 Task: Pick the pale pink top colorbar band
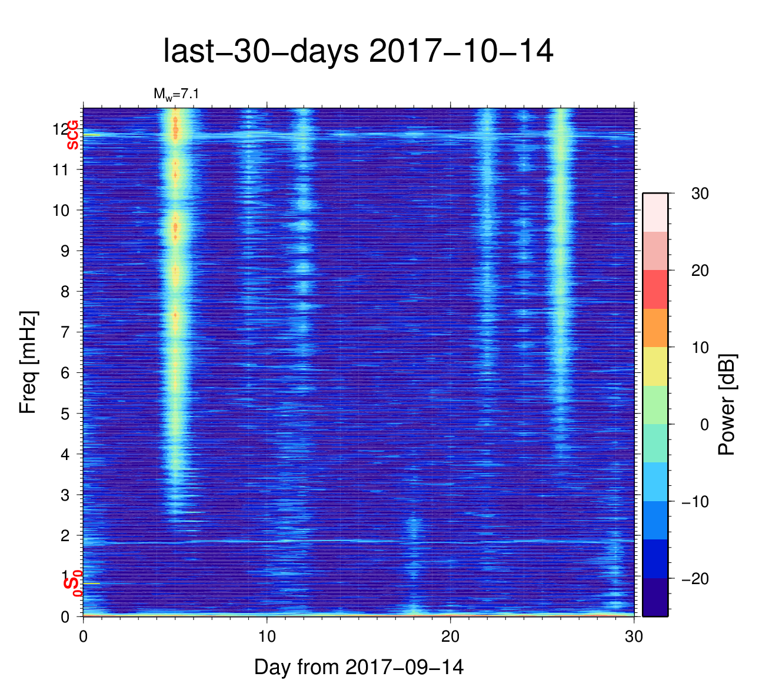(655, 212)
